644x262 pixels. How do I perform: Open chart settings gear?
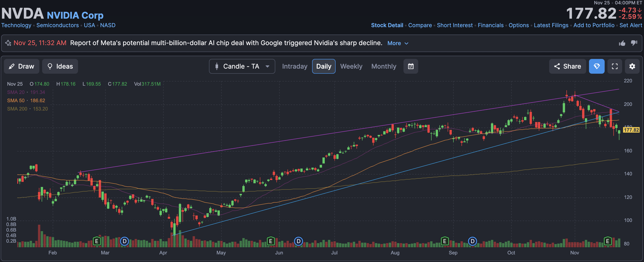tap(632, 66)
